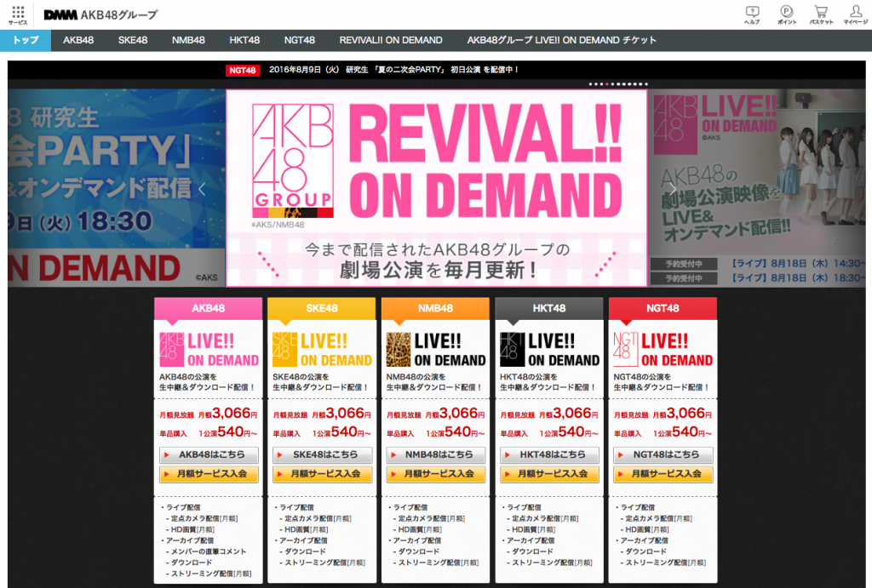Open the 研究生 PARTY left banner

(x=116, y=188)
